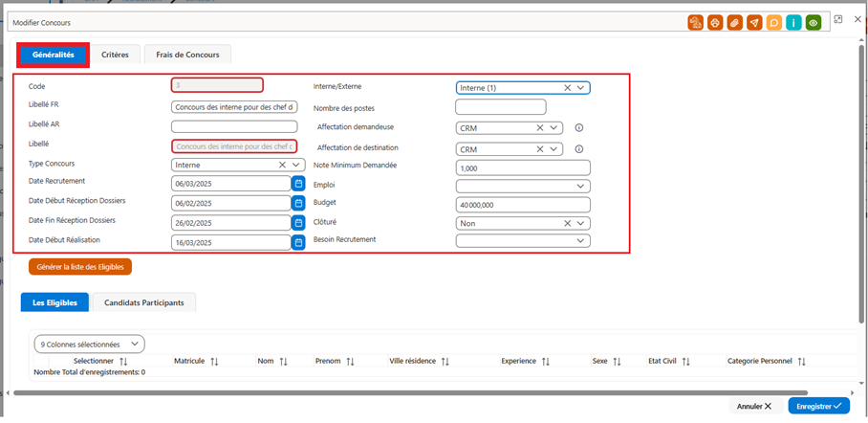The height and width of the screenshot is (423, 868).
Task: Click the Annuler button
Action: point(754,406)
